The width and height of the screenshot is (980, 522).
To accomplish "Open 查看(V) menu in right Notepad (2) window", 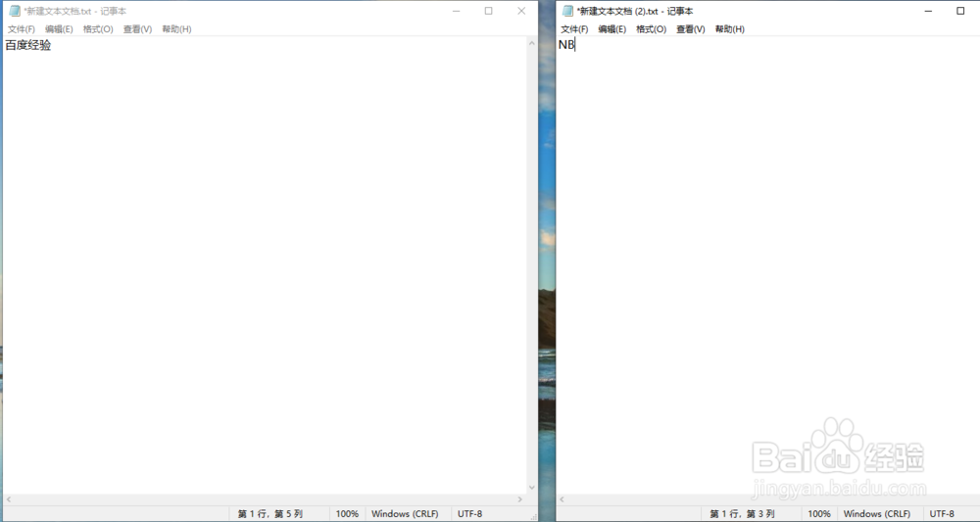I will 691,29.
